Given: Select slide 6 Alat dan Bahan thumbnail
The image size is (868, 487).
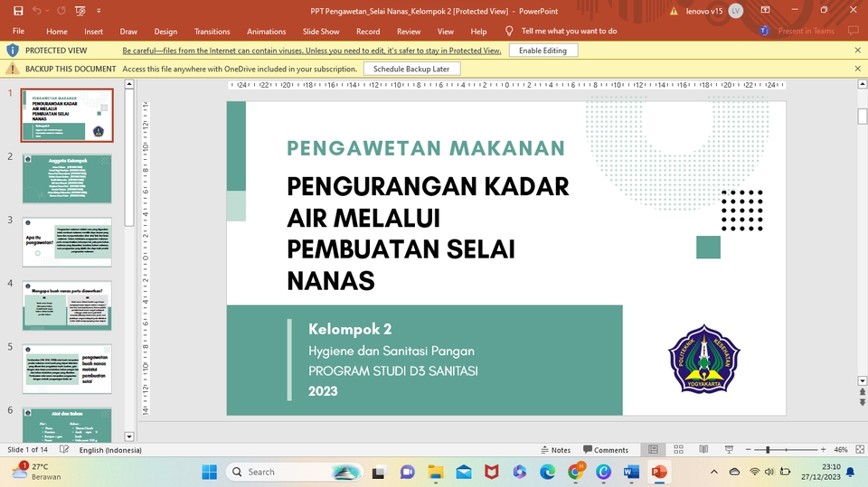Looking at the screenshot, I should point(67,425).
